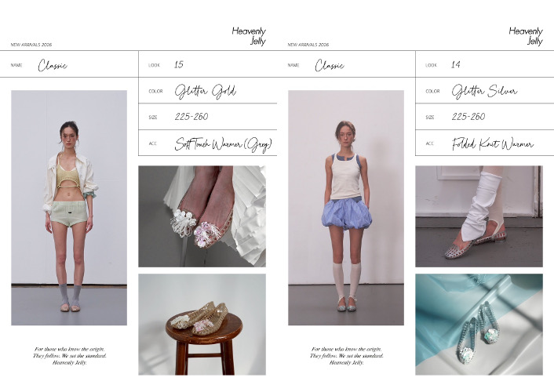
Task: Click the left New Arrivals 2026 heading
Action: click(31, 45)
